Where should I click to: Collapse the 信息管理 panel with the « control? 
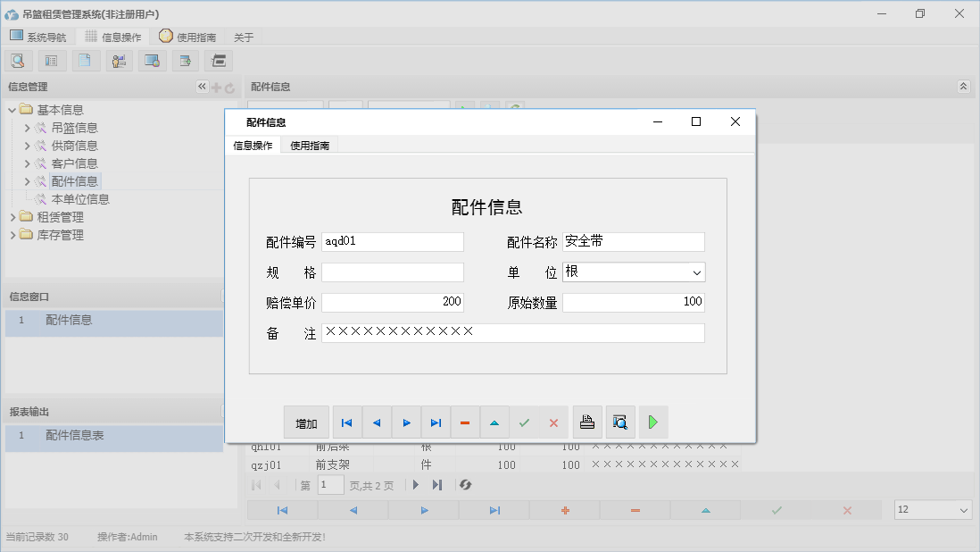(x=202, y=87)
